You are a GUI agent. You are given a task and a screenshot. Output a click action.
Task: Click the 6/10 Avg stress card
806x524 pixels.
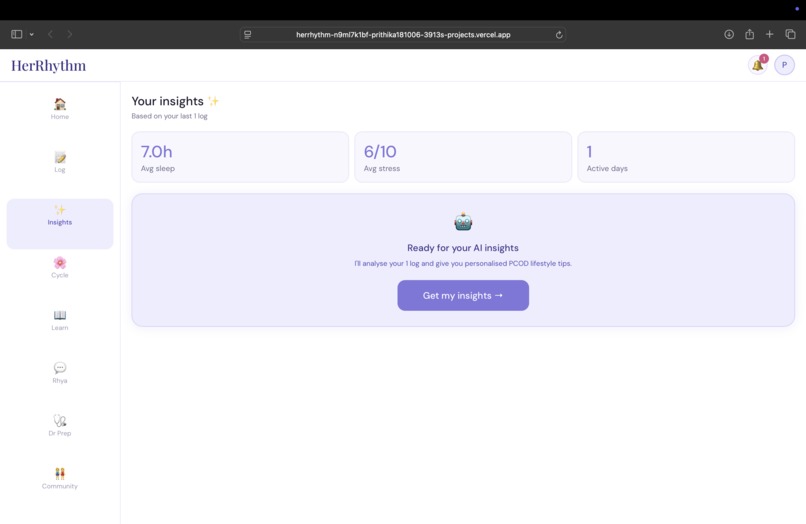463,157
